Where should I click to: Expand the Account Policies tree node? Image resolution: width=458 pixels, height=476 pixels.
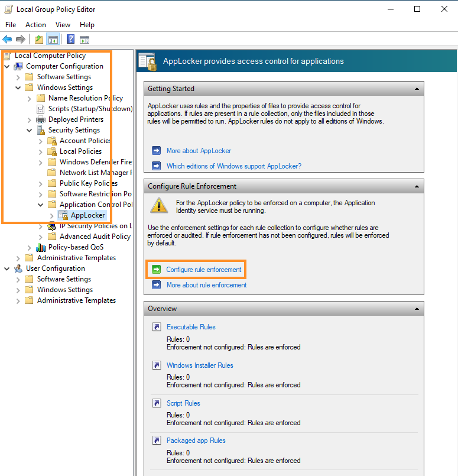41,141
